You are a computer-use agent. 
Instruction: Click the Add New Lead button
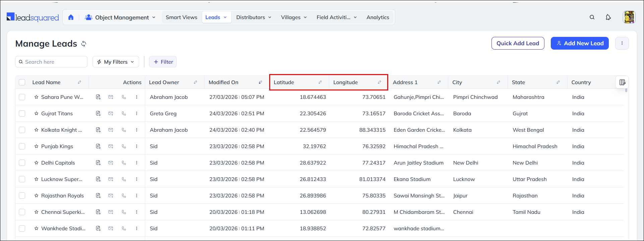click(x=580, y=43)
